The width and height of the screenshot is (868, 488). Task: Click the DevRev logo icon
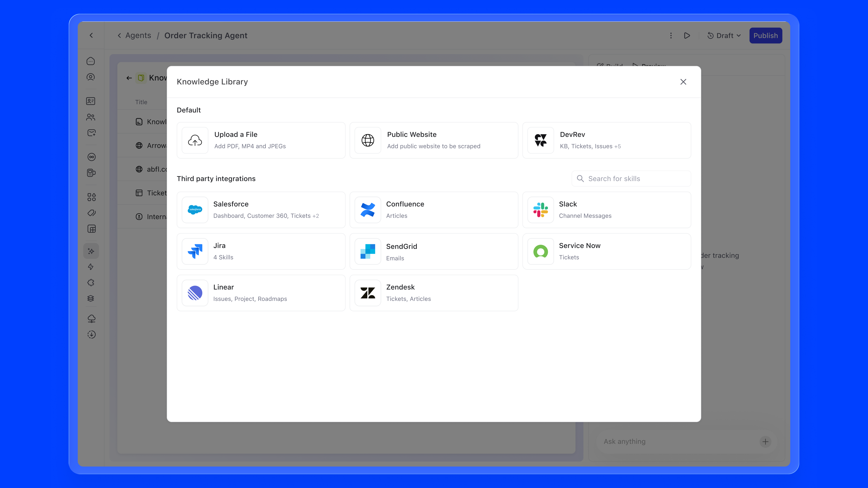(x=541, y=141)
